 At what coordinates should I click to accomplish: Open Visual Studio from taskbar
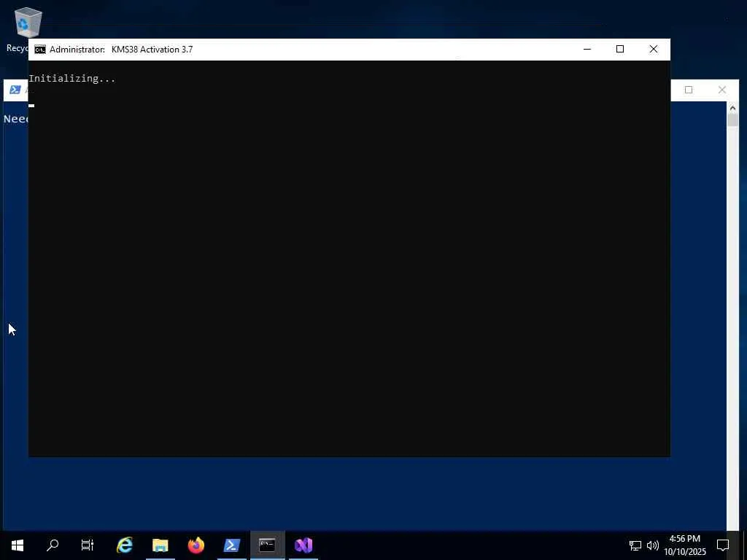tap(303, 545)
